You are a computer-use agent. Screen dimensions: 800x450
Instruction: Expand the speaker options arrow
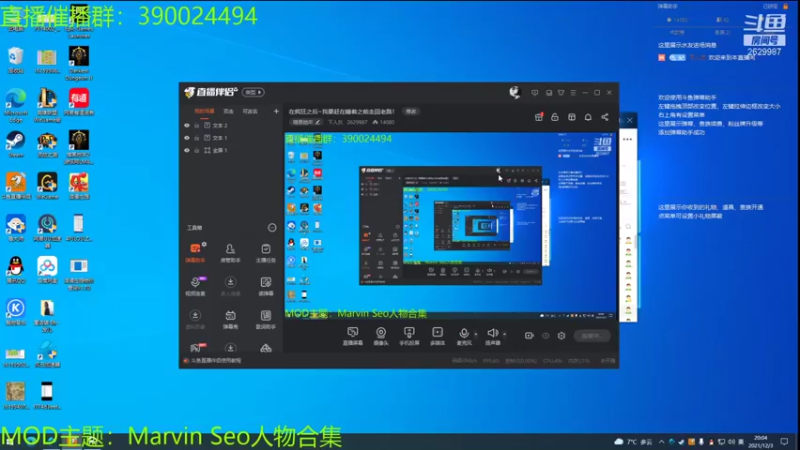[x=505, y=335]
